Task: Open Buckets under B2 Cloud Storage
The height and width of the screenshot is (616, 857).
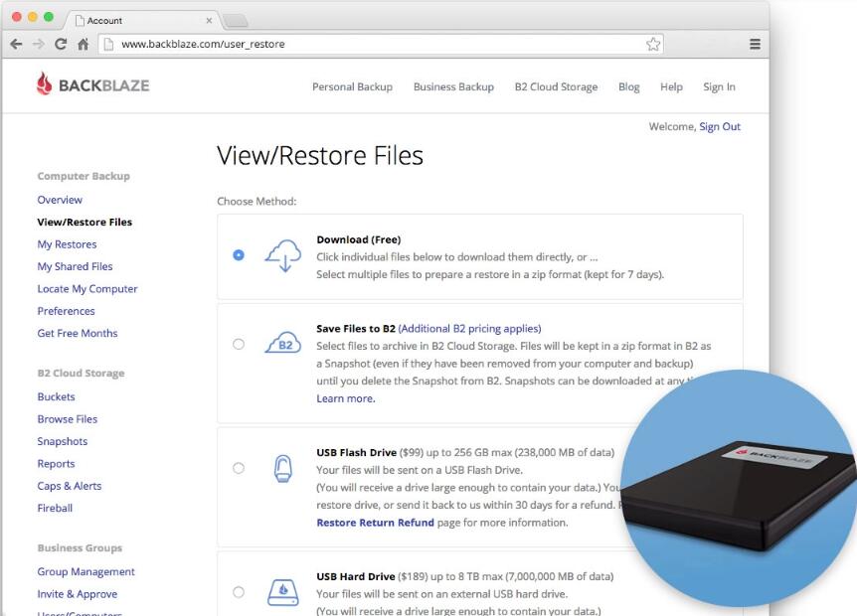Action: click(57, 397)
